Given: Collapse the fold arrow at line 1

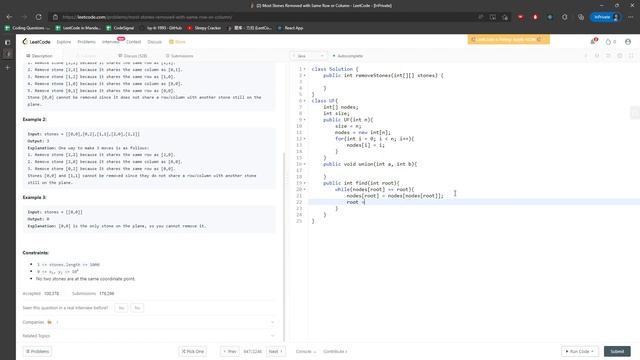Looking at the screenshot, I should pos(305,69).
